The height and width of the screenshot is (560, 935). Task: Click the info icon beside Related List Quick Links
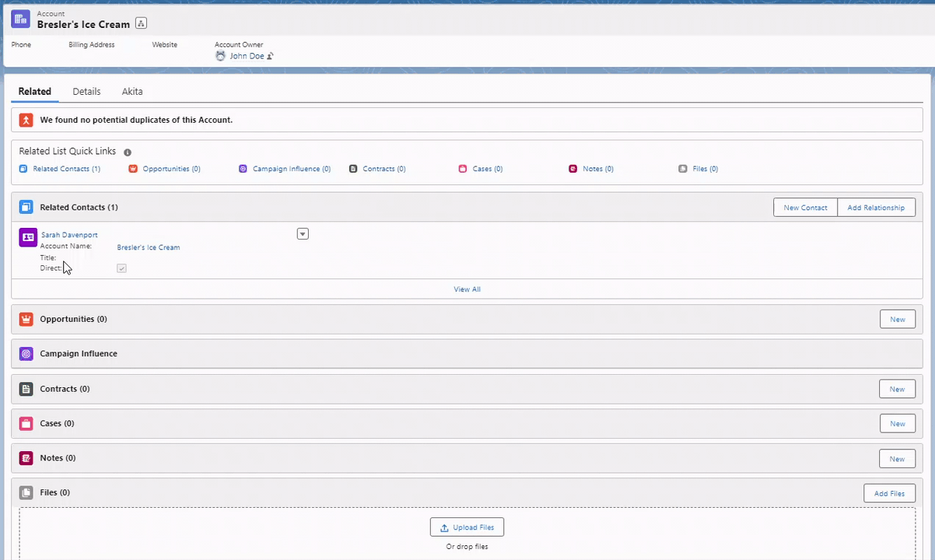coord(128,152)
